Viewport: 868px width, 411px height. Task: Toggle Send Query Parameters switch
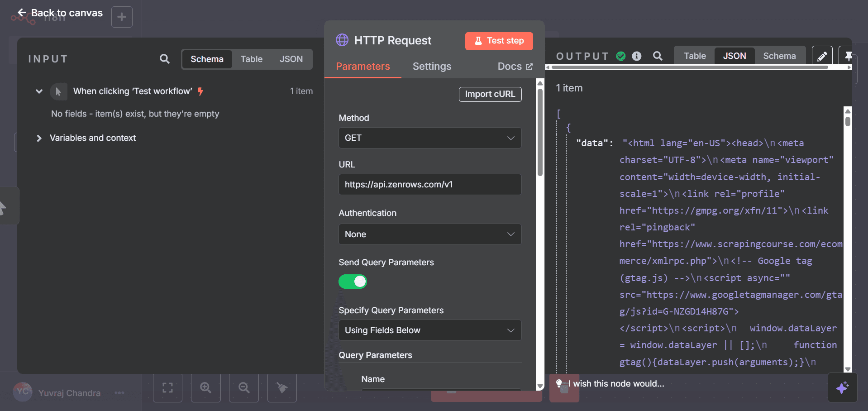(353, 282)
